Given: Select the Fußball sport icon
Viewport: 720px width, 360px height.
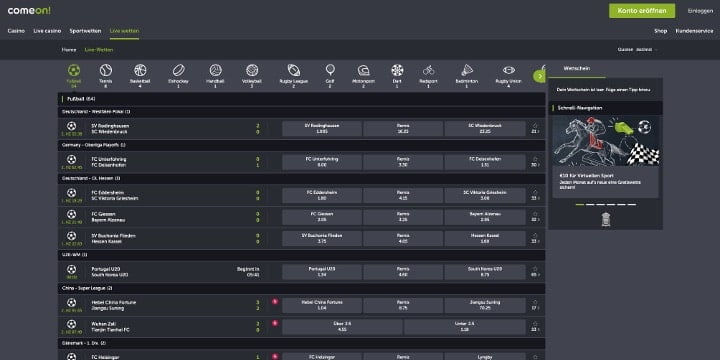Looking at the screenshot, I should (x=74, y=70).
